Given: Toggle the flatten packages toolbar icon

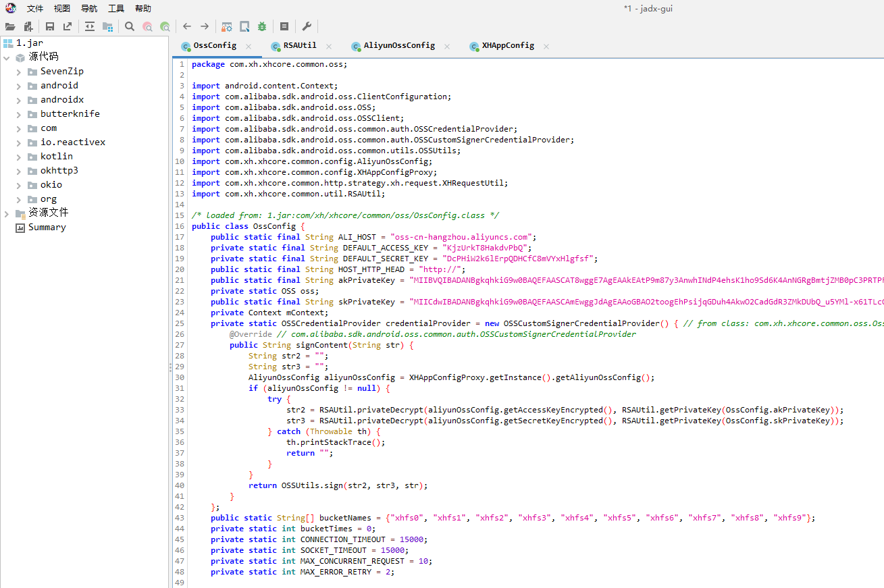Looking at the screenshot, I should 107,26.
